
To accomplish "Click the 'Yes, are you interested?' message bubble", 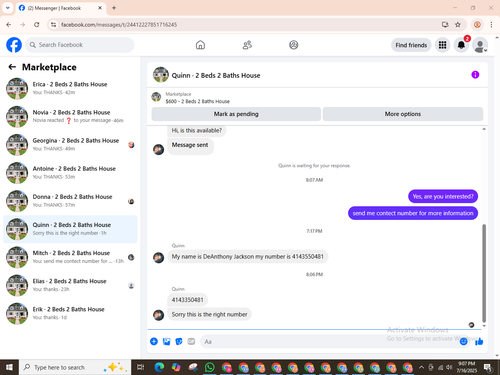I will point(443,196).
